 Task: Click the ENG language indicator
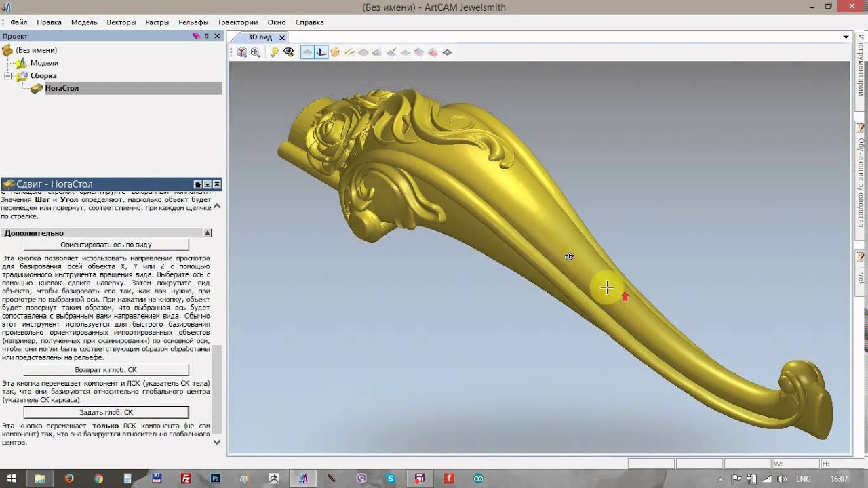click(x=805, y=479)
